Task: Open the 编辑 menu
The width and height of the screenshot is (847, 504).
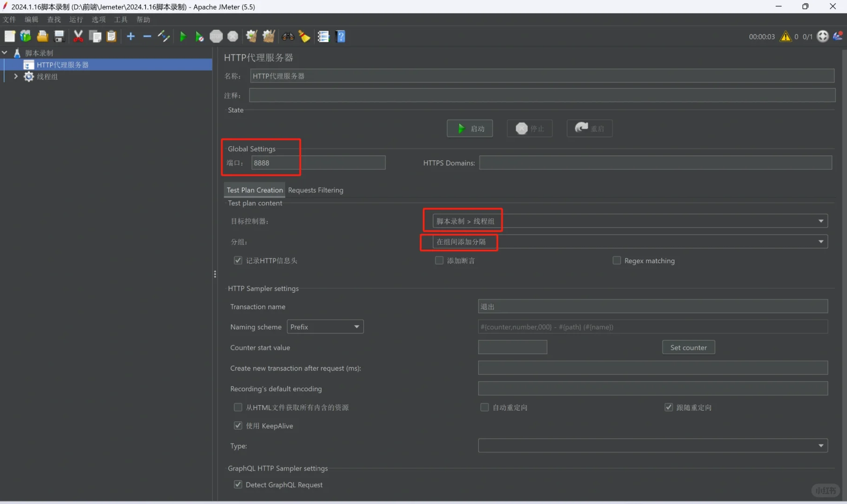Action: pyautogui.click(x=31, y=20)
